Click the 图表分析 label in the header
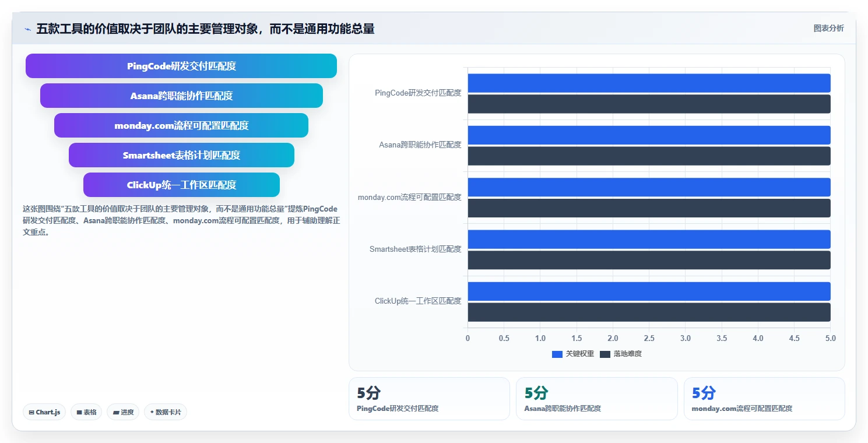 828,29
